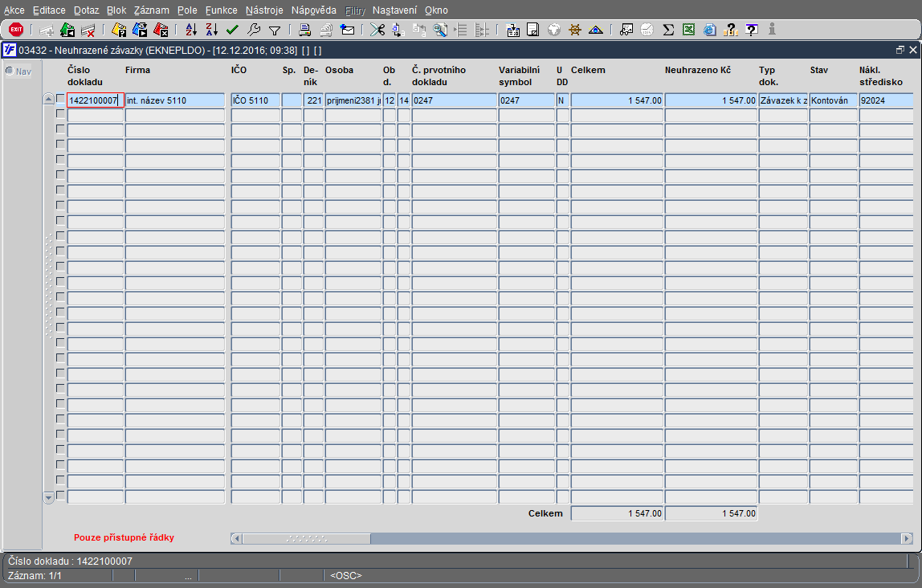The height and width of the screenshot is (588, 922).
Task: Click the ship wheel navigation icon
Action: point(575,30)
